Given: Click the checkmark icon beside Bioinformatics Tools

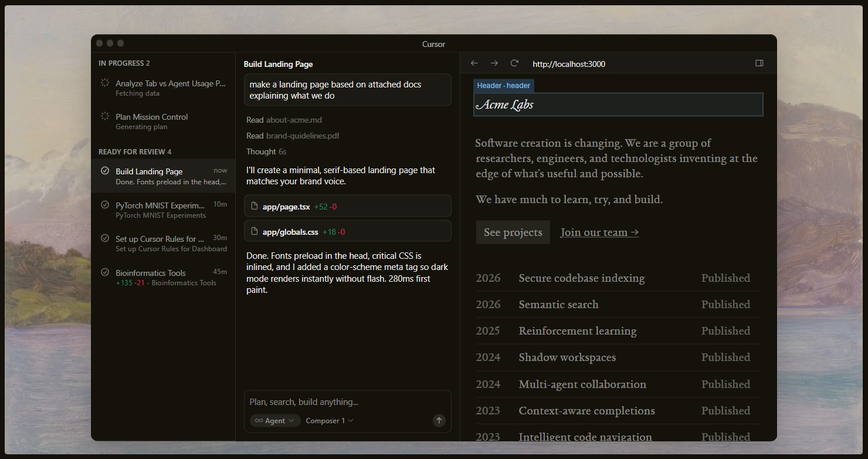Looking at the screenshot, I should [105, 272].
